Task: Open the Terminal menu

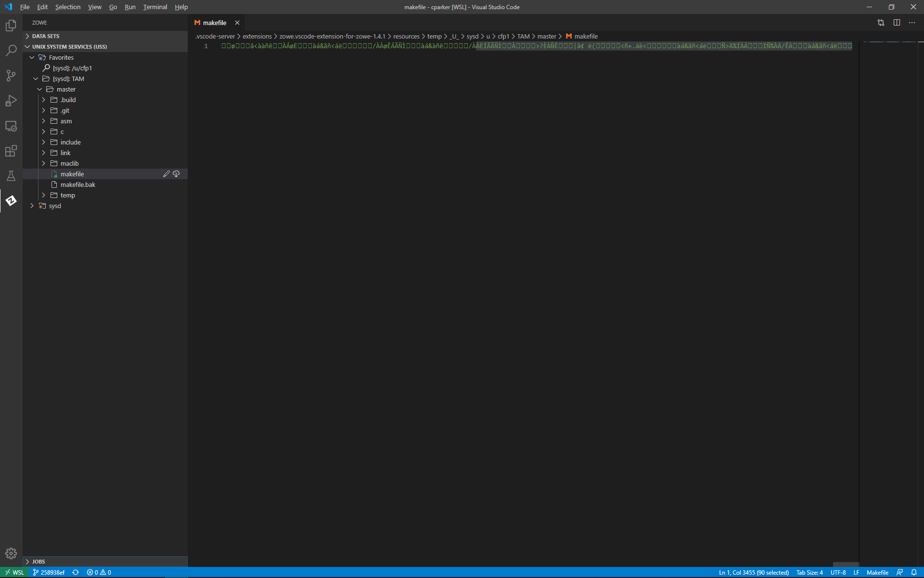Action: tap(155, 7)
